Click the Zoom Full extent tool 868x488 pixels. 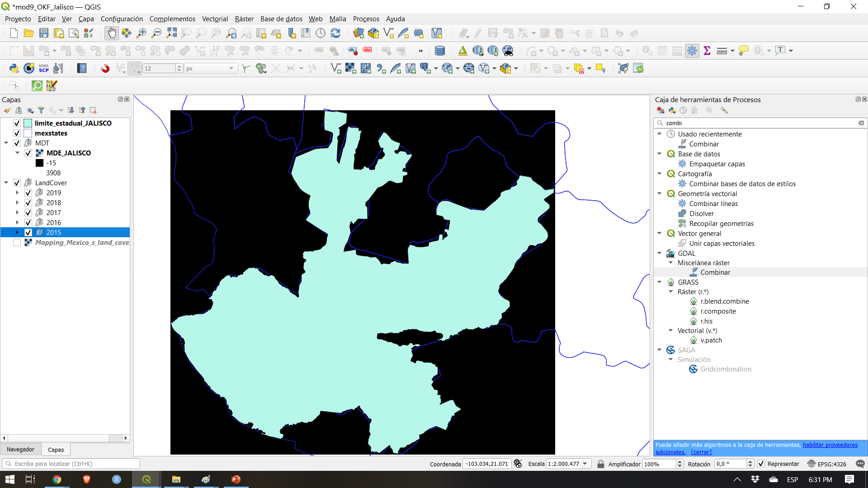click(x=171, y=33)
